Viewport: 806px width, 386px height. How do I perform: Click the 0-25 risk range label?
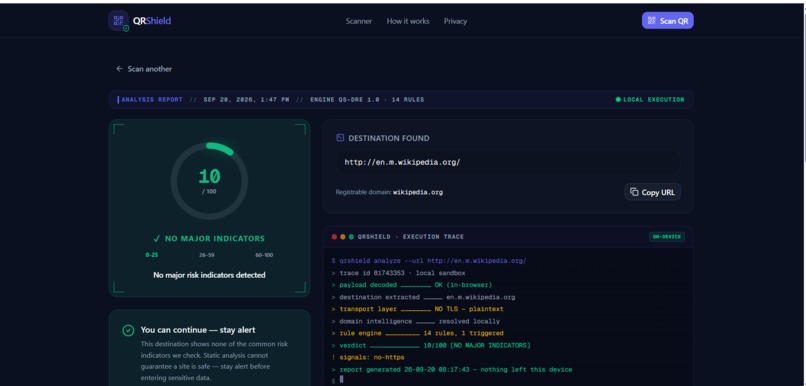coord(152,255)
